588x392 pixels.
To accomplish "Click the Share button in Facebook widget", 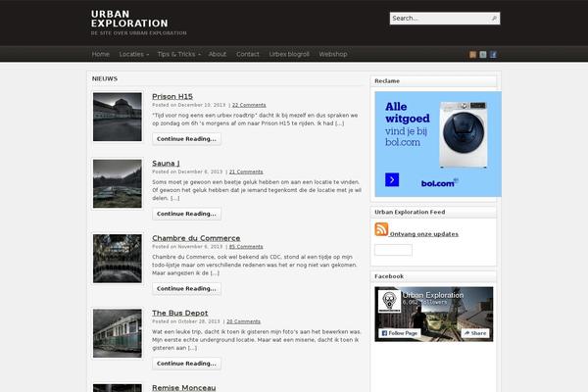I will (475, 333).
